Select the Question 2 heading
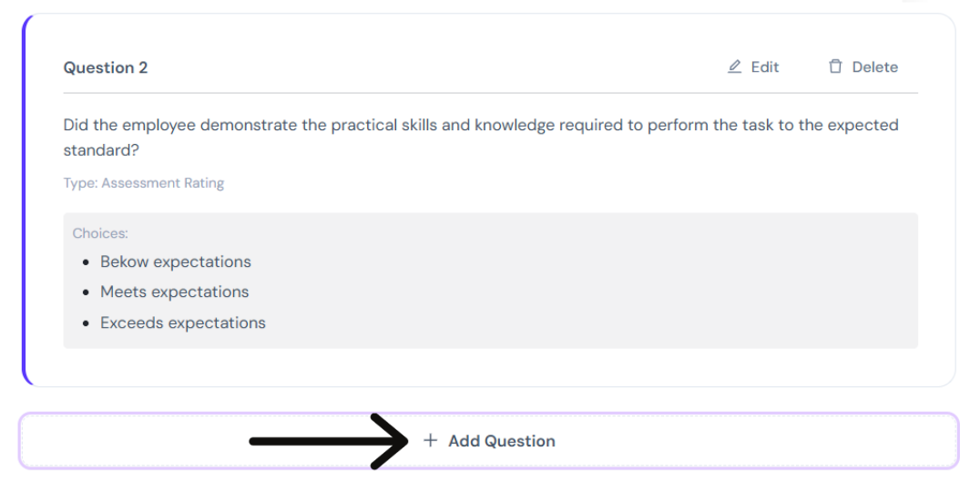Viewport: 980px width, 482px height. tap(106, 67)
